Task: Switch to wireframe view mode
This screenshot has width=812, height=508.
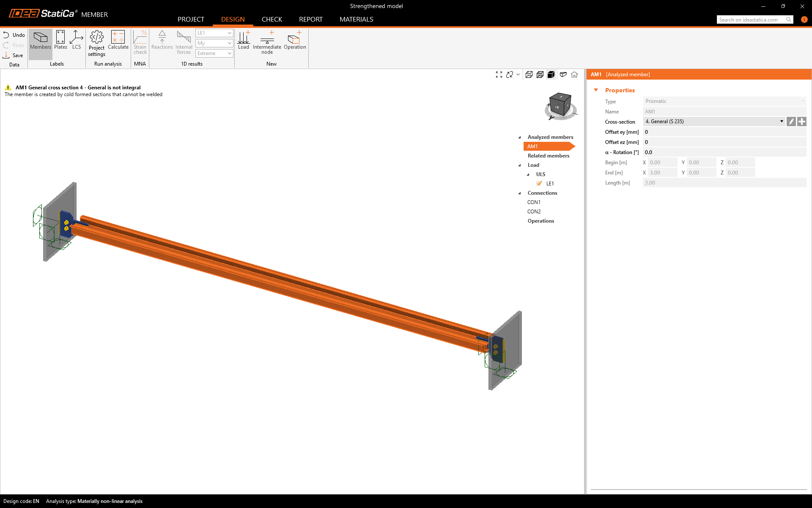Action: pyautogui.click(x=529, y=75)
